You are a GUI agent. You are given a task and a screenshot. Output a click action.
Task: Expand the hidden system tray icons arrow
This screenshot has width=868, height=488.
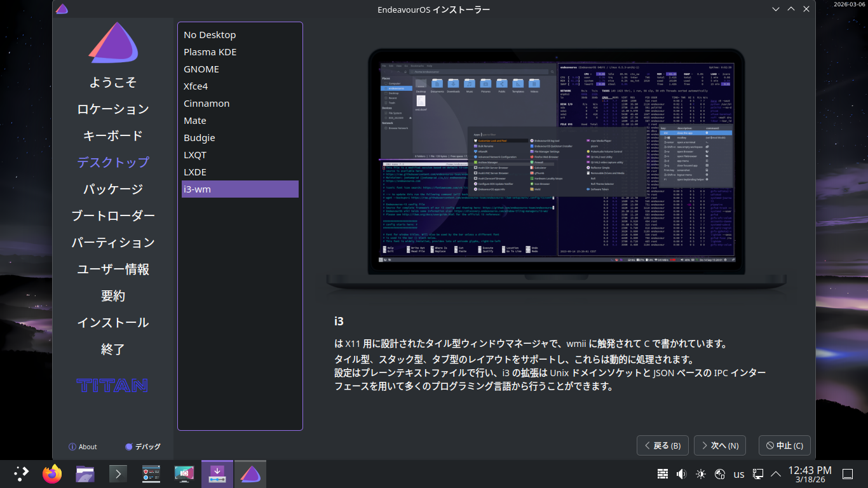776,474
